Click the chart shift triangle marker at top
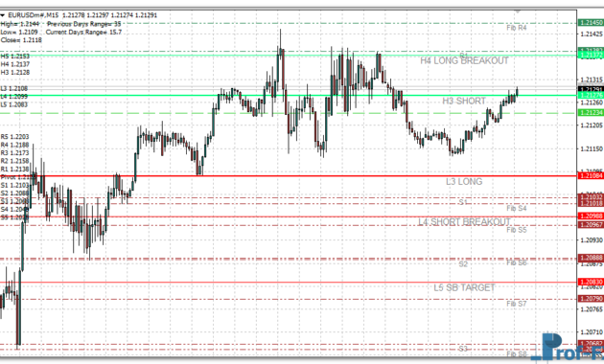This screenshot has height=364, width=604. 518,11
